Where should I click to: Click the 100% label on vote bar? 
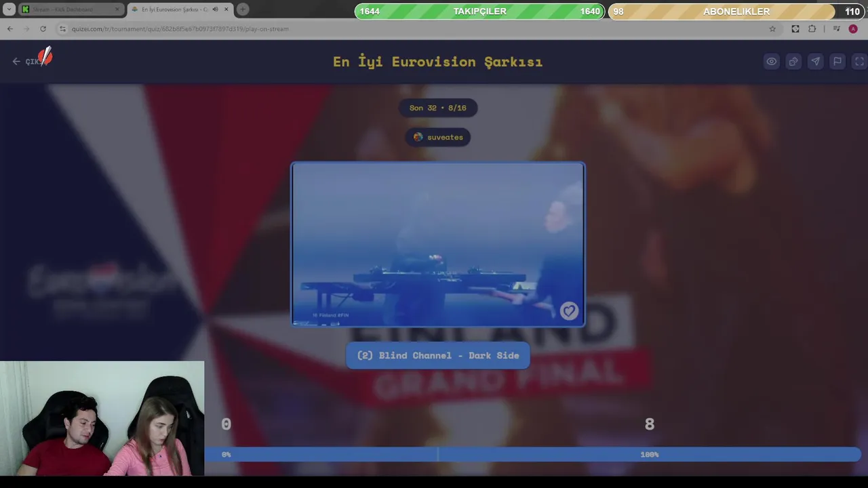click(650, 454)
